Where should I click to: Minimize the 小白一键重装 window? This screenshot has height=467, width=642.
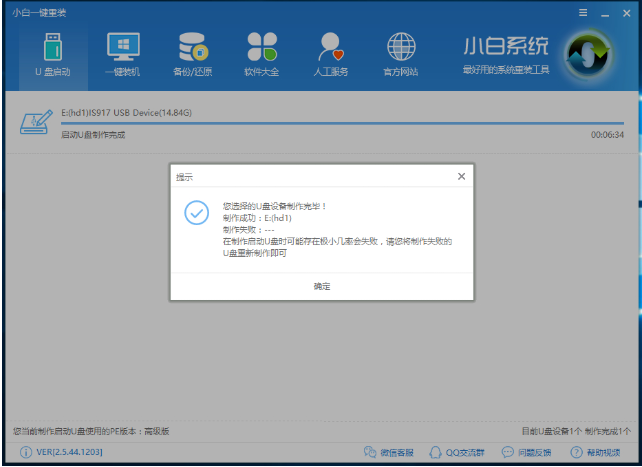(605, 14)
